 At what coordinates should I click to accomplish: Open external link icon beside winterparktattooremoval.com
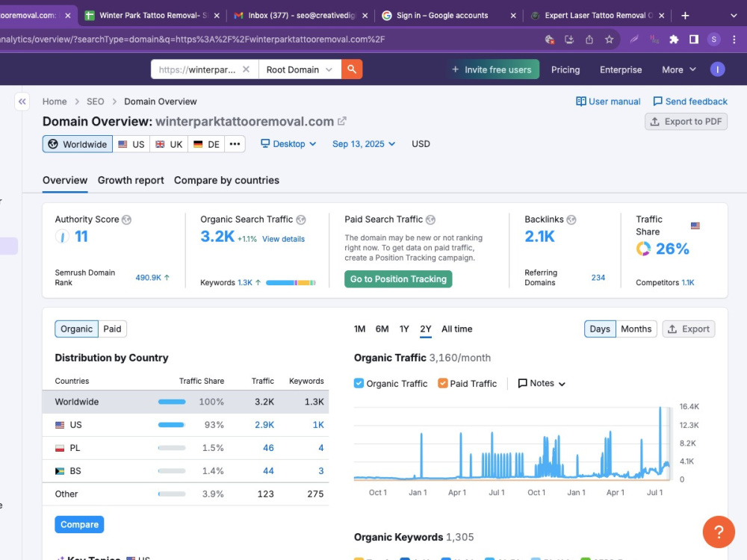click(x=341, y=121)
